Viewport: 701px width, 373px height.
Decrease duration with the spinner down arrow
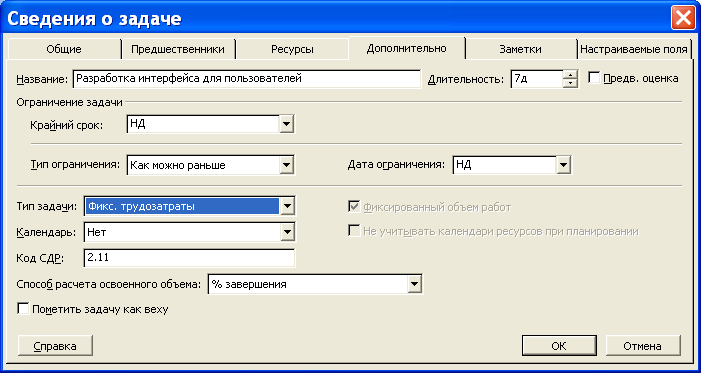tap(570, 84)
